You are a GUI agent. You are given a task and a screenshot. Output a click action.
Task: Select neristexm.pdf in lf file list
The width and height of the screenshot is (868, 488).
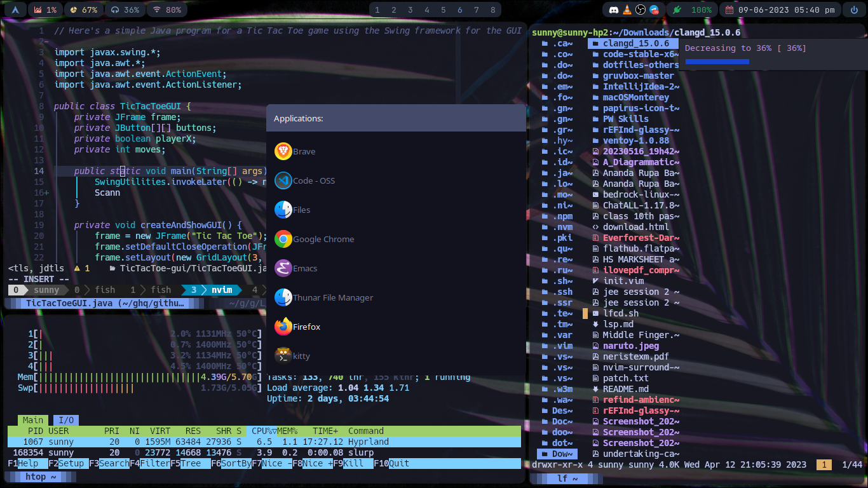[631, 356]
